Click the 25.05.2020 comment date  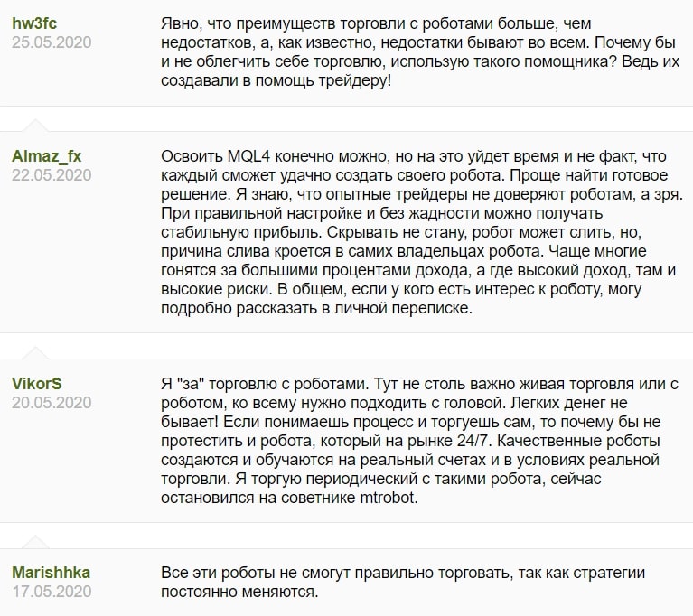[x=52, y=42]
